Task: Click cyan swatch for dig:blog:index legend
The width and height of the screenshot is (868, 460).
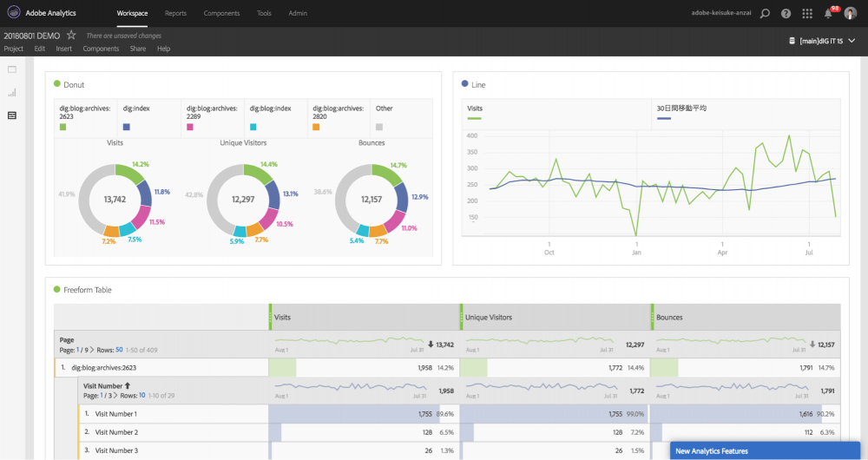Action: tap(253, 127)
